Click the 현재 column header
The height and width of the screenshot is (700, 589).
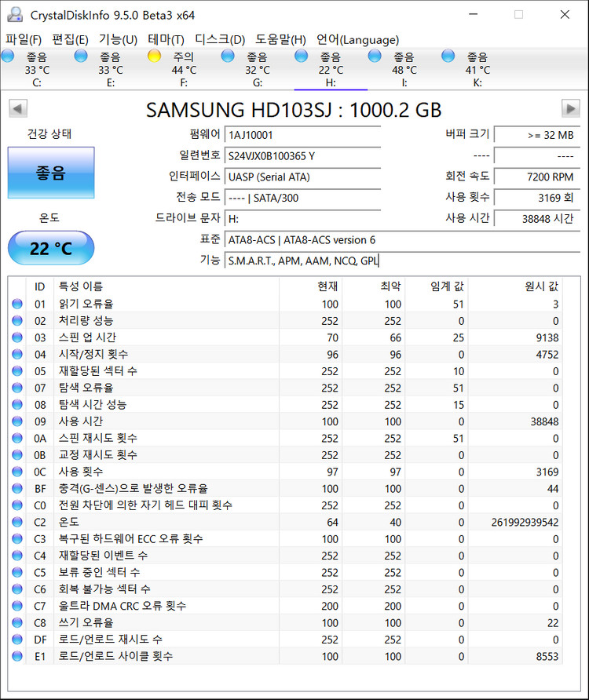(x=310, y=286)
